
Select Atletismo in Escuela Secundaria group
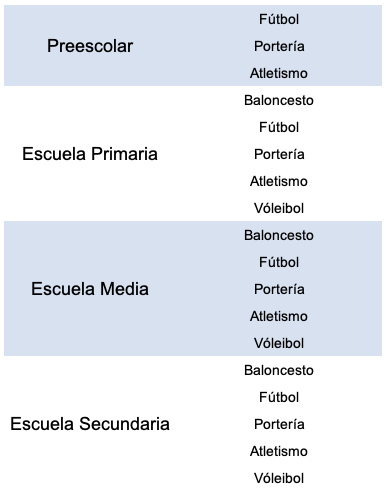[x=279, y=451]
